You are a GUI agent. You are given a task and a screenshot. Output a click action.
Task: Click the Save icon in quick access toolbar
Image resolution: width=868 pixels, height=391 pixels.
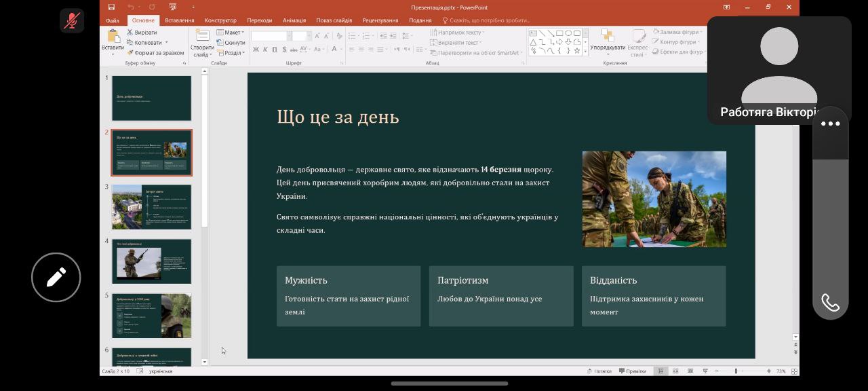coord(113,7)
